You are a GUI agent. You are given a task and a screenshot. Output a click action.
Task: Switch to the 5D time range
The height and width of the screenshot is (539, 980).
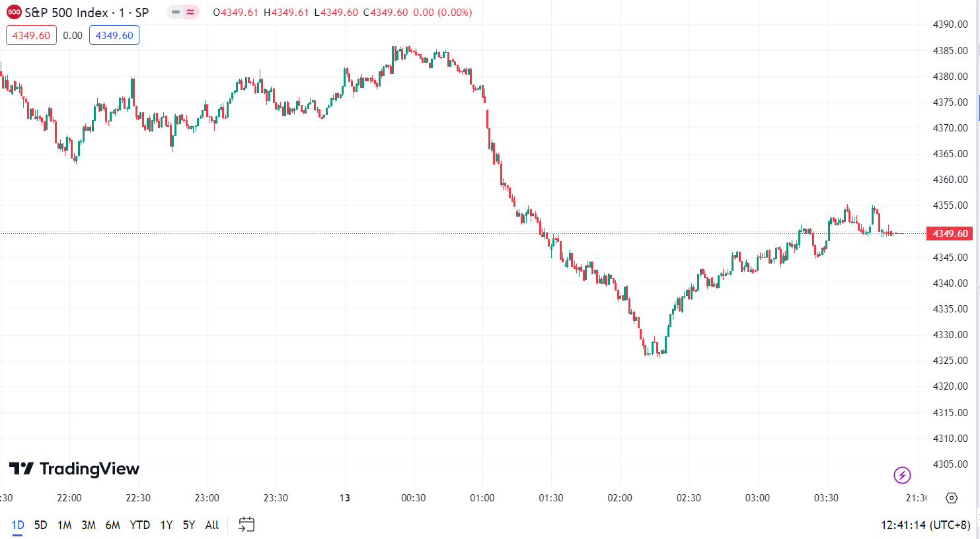pyautogui.click(x=41, y=525)
